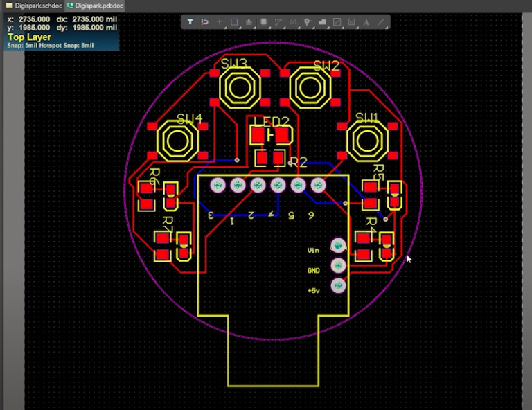Choose the rectangle selection tool
The image size is (532, 410).
pyautogui.click(x=234, y=22)
